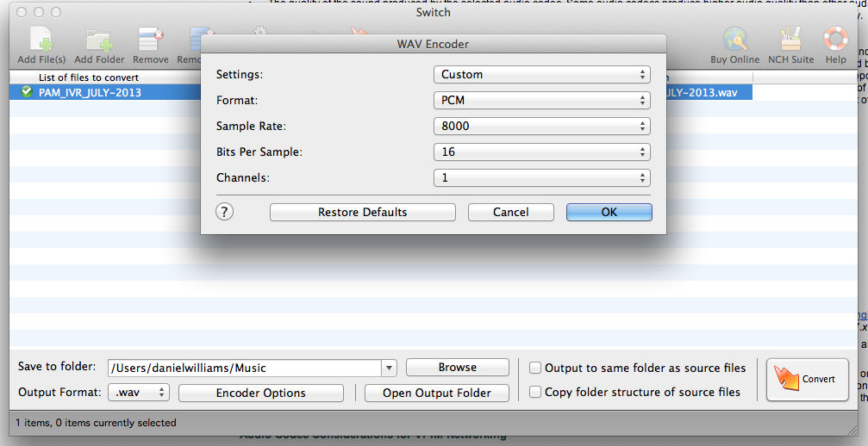Open Buy Online from the toolbar
This screenshot has width=868, height=446.
click(734, 45)
